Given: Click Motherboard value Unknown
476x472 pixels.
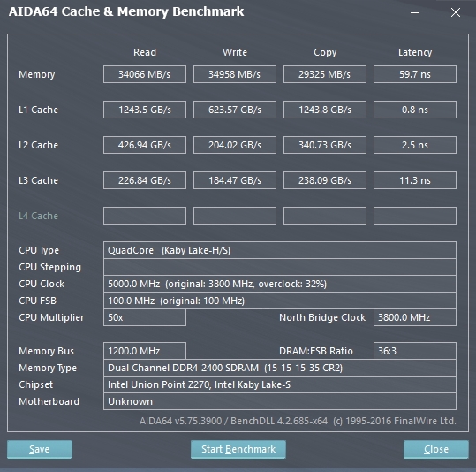Looking at the screenshot, I should [280, 401].
